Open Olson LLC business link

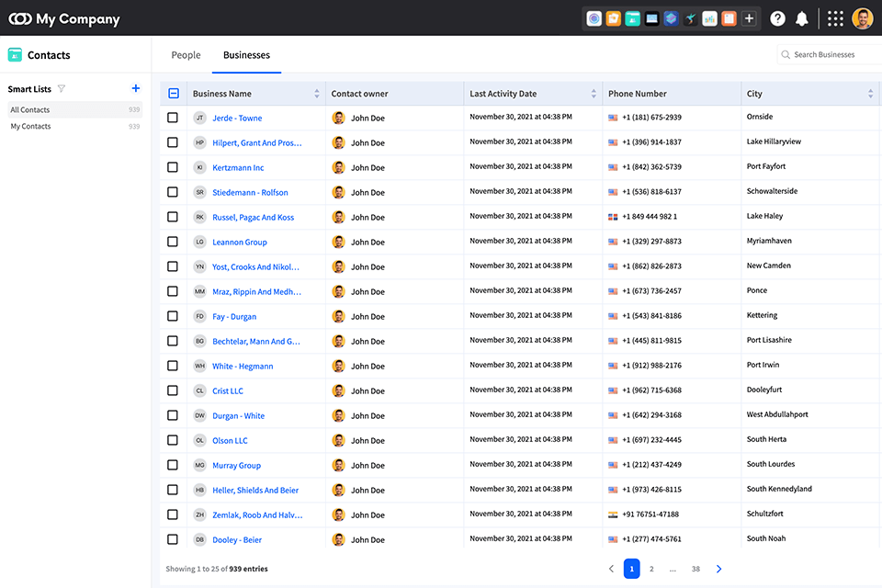[x=230, y=441]
